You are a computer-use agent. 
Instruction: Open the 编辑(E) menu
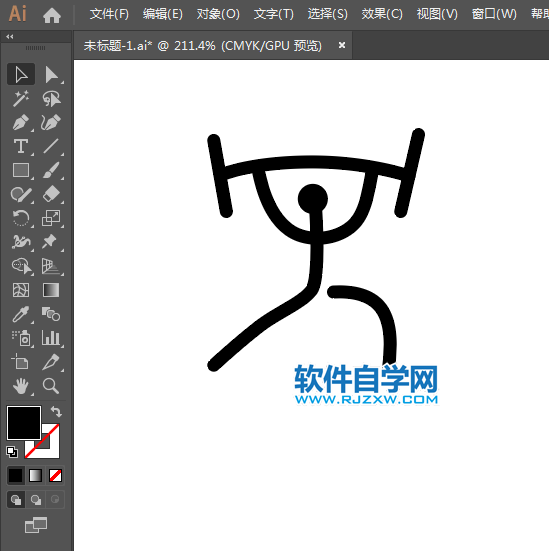163,14
